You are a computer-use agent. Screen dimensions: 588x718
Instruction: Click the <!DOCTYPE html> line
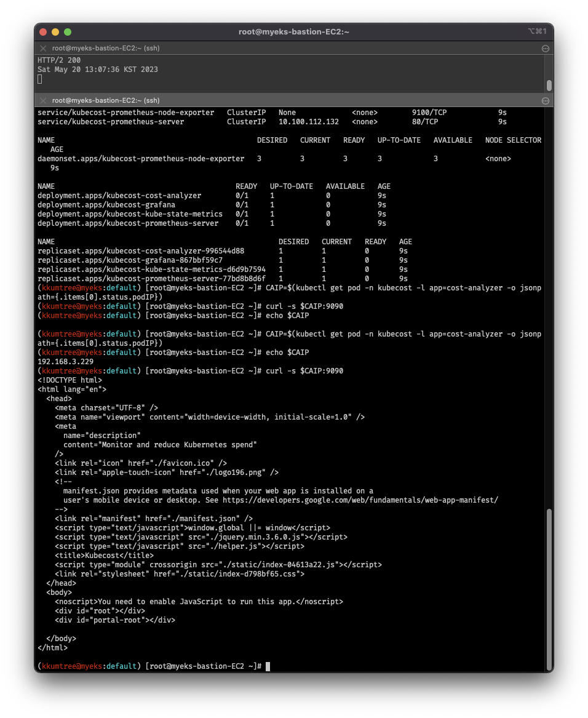70,380
